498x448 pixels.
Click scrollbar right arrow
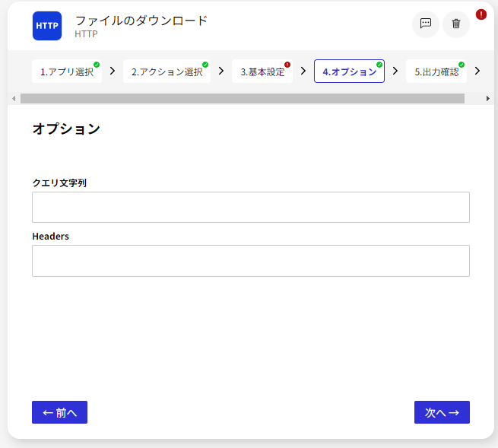[488, 98]
